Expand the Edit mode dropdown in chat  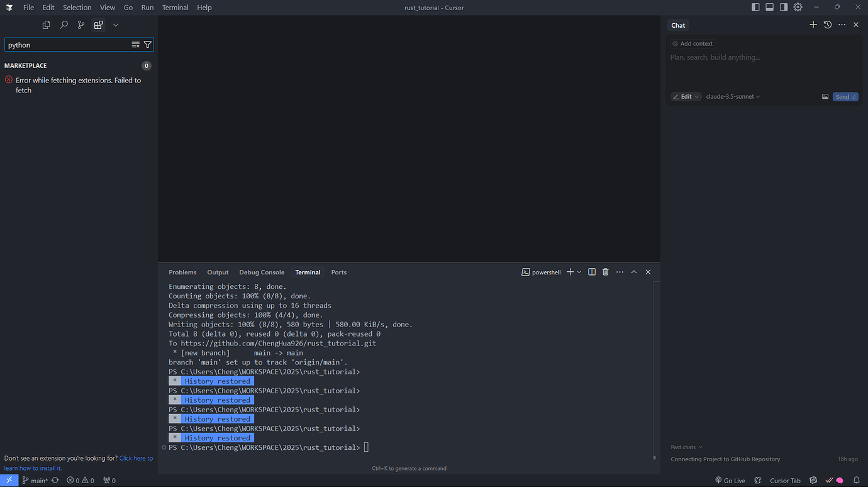pos(685,96)
